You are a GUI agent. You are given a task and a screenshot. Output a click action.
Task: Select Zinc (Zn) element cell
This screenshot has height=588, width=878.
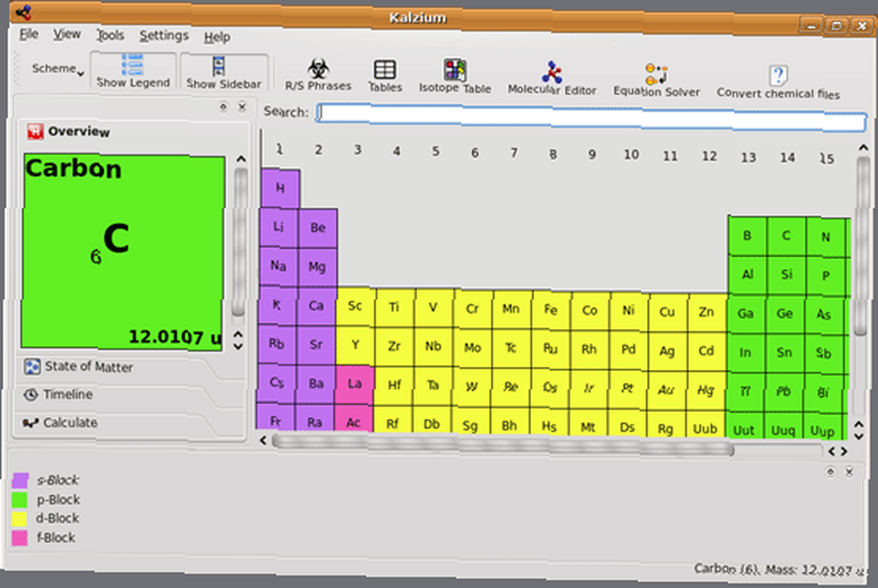click(707, 312)
